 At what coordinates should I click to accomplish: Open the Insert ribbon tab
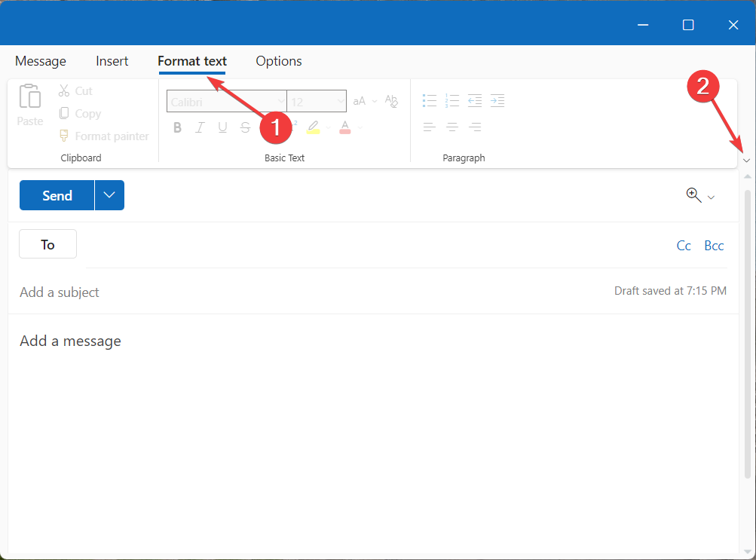tap(112, 61)
